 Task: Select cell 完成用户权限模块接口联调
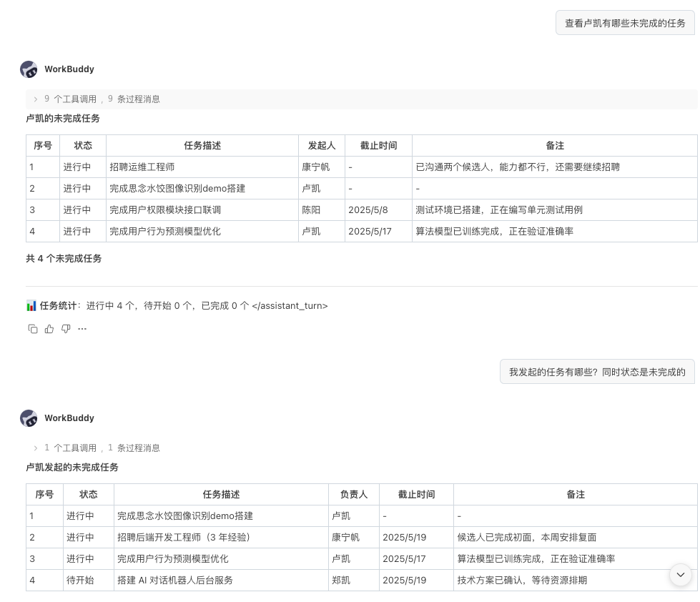[202, 209]
